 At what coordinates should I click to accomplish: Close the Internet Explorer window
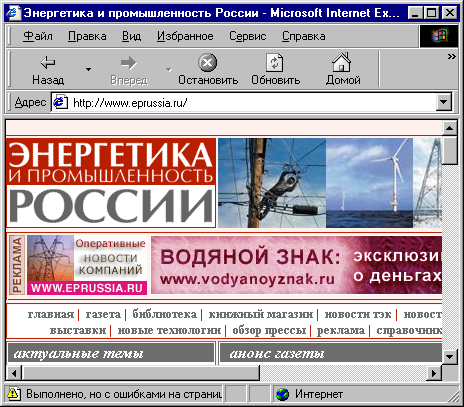tap(450, 13)
